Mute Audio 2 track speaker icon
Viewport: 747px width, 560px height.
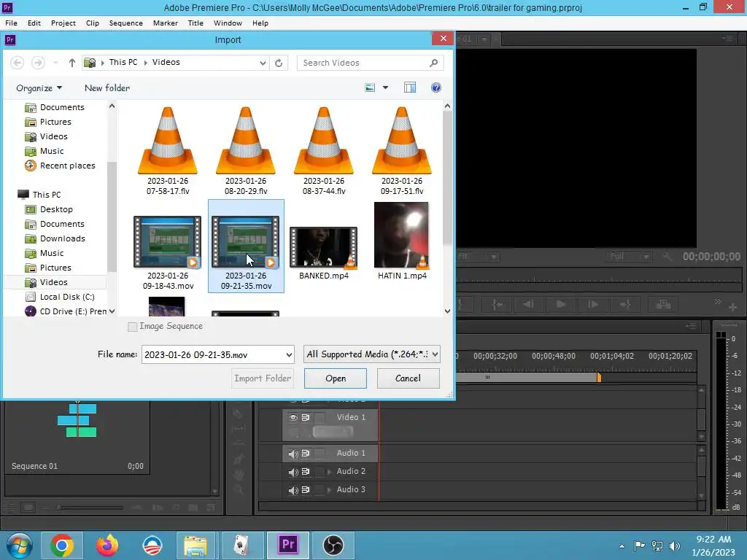tap(293, 472)
